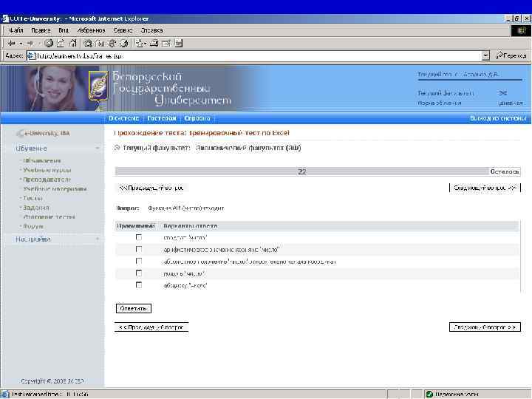Viewport: 532px width, 399px height.
Task: Click upper Предыдущий вопрос button
Action: point(151,188)
